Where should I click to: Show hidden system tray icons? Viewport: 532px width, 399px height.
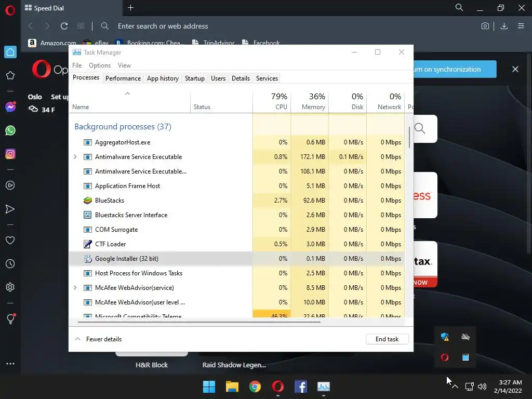click(455, 387)
